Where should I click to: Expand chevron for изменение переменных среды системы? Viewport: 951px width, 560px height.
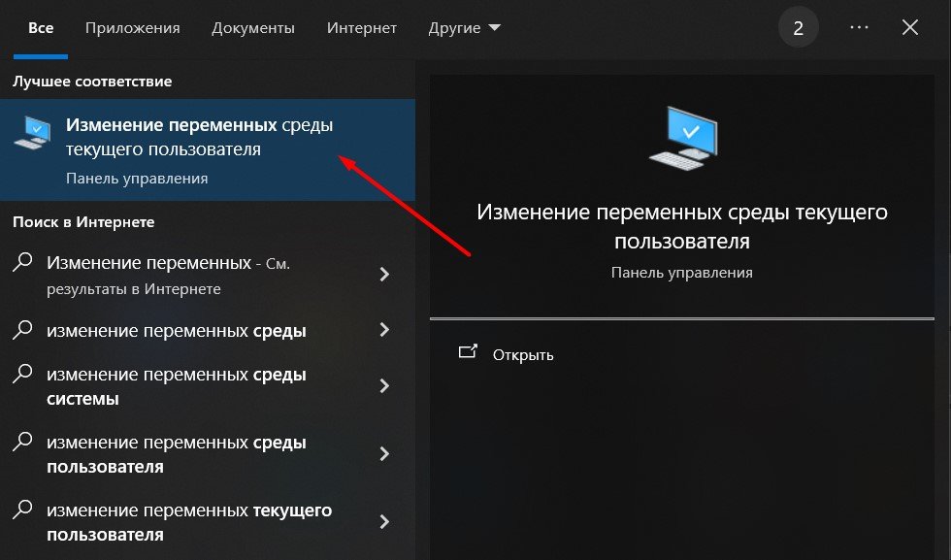coord(384,386)
